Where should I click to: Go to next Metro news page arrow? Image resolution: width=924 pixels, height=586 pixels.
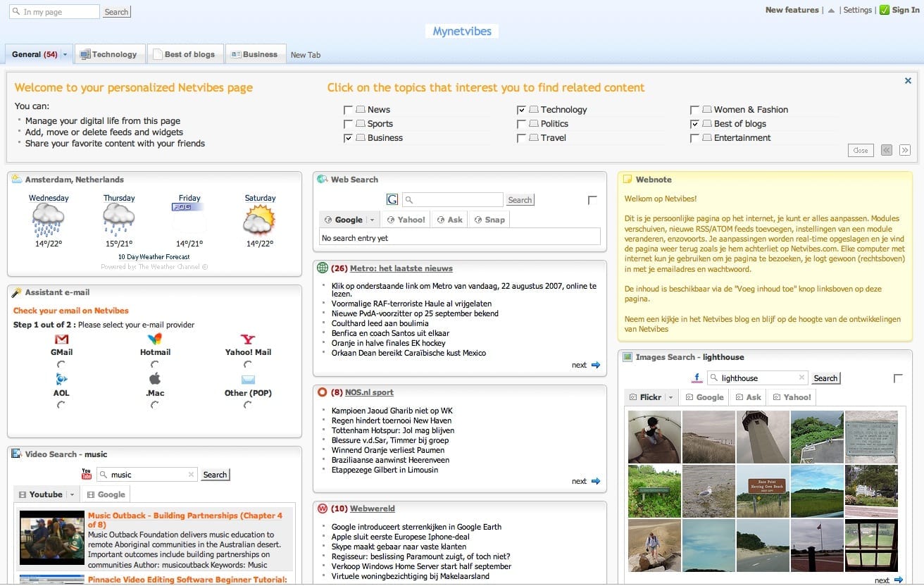coord(596,365)
